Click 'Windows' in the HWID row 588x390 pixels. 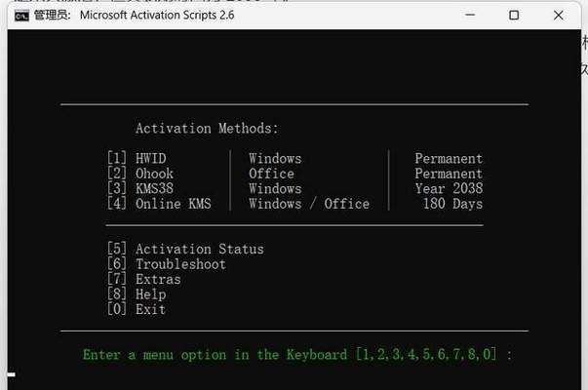(275, 158)
